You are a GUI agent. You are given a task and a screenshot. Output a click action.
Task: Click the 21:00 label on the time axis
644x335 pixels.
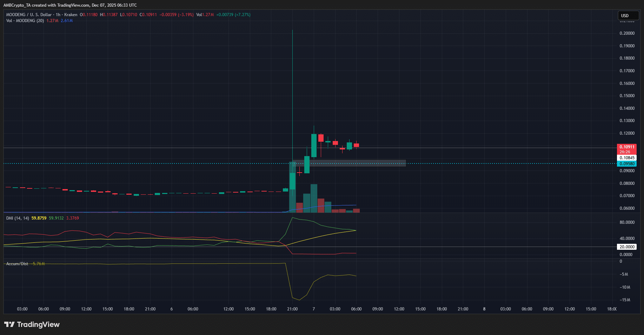click(292, 309)
